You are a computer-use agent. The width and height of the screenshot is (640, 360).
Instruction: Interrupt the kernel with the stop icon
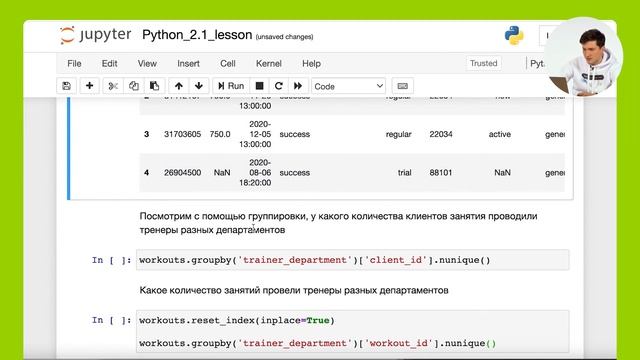tap(259, 86)
